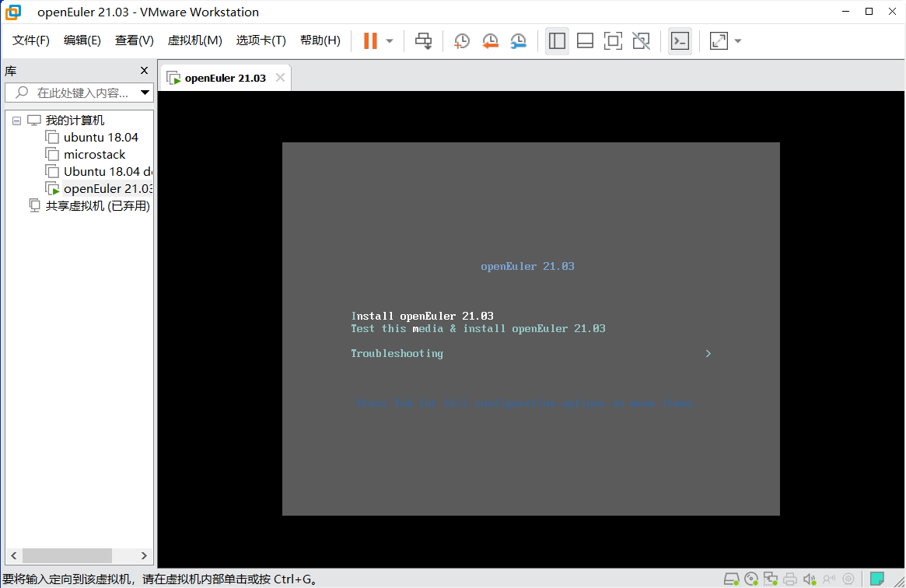This screenshot has width=906, height=588.
Task: Send Ctrl+Alt+Del to the guest
Action: [423, 40]
